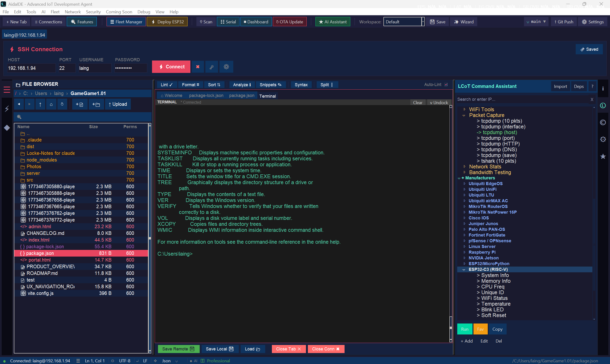Refresh the file browser listing
Image resolution: width=610 pixels, height=364 pixels.
point(62,104)
